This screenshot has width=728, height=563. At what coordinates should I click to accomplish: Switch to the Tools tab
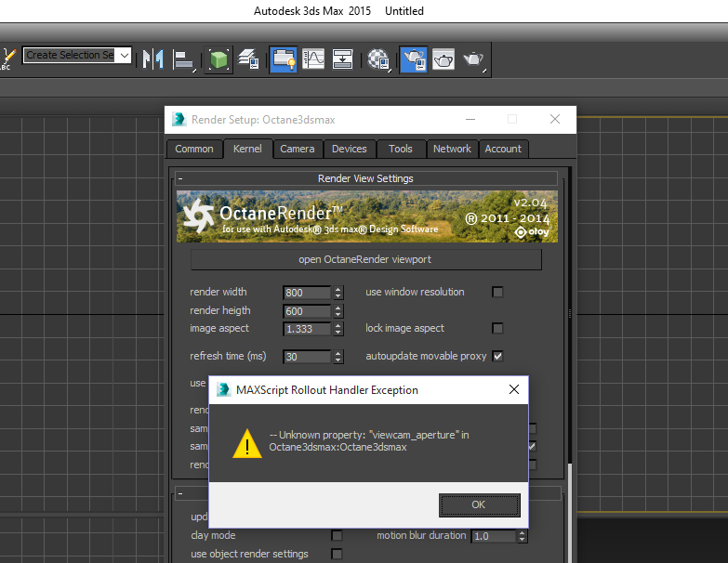400,149
